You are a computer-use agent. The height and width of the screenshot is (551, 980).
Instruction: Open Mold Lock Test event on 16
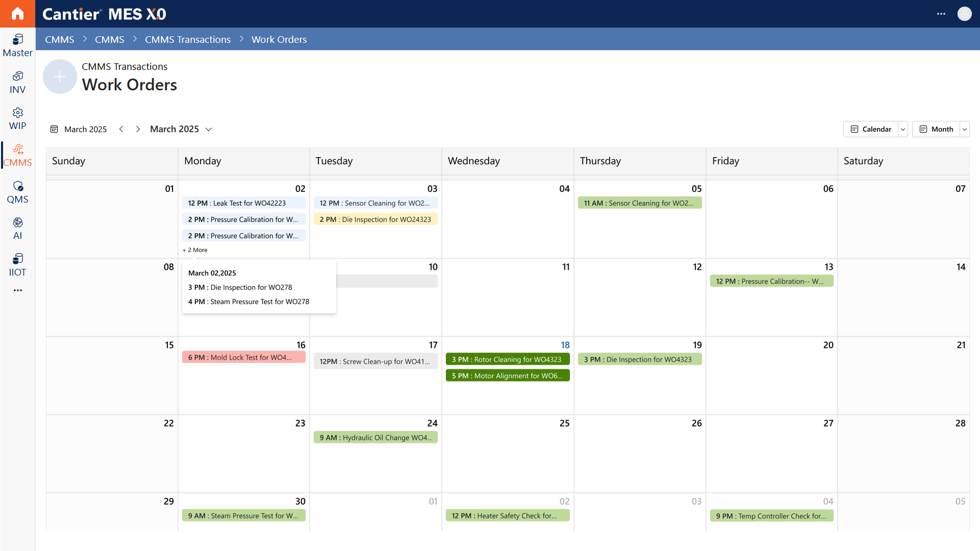243,357
